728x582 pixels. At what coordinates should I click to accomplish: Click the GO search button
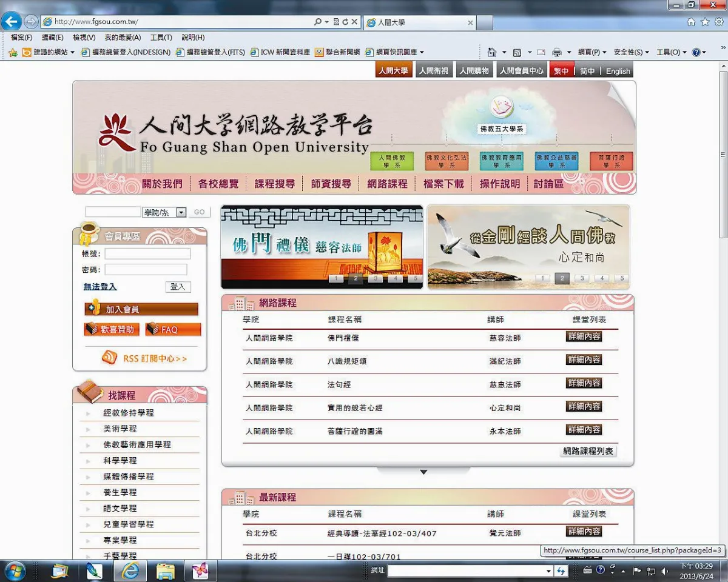click(x=199, y=212)
